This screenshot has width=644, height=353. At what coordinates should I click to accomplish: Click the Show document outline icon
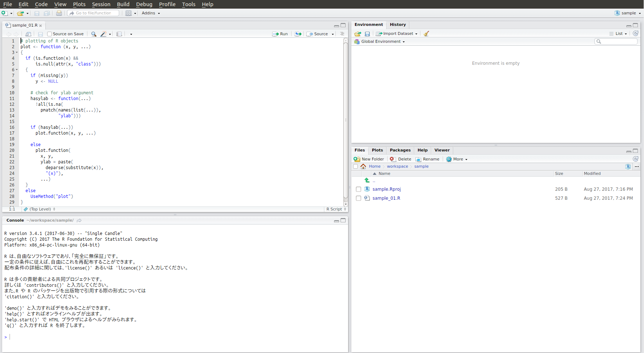pyautogui.click(x=342, y=34)
